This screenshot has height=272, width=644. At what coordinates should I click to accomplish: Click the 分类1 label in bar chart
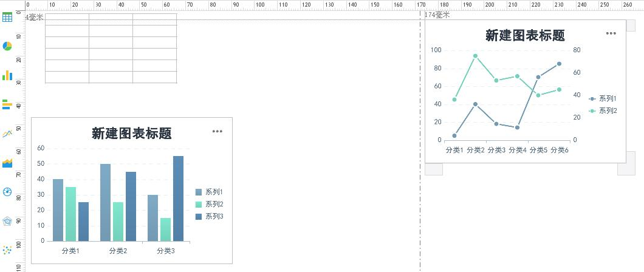click(70, 251)
